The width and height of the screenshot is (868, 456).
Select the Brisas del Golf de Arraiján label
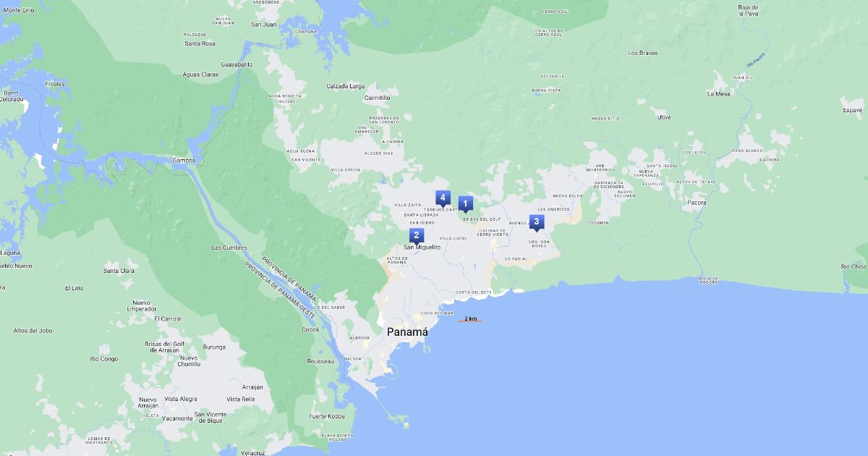point(164,347)
